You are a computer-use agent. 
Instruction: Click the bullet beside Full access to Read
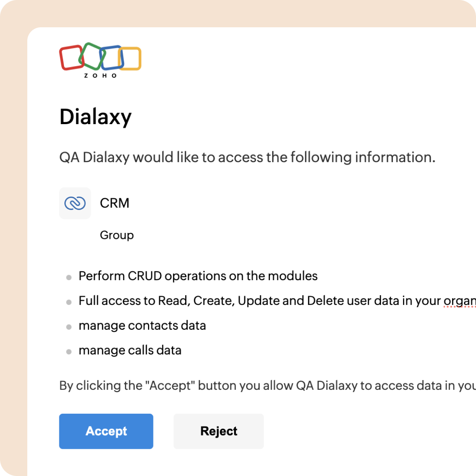[x=69, y=302]
